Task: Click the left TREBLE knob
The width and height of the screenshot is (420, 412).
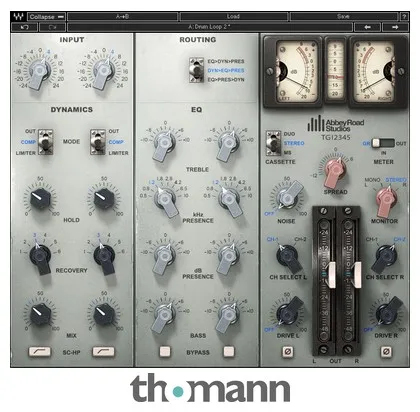Action: (x=164, y=145)
